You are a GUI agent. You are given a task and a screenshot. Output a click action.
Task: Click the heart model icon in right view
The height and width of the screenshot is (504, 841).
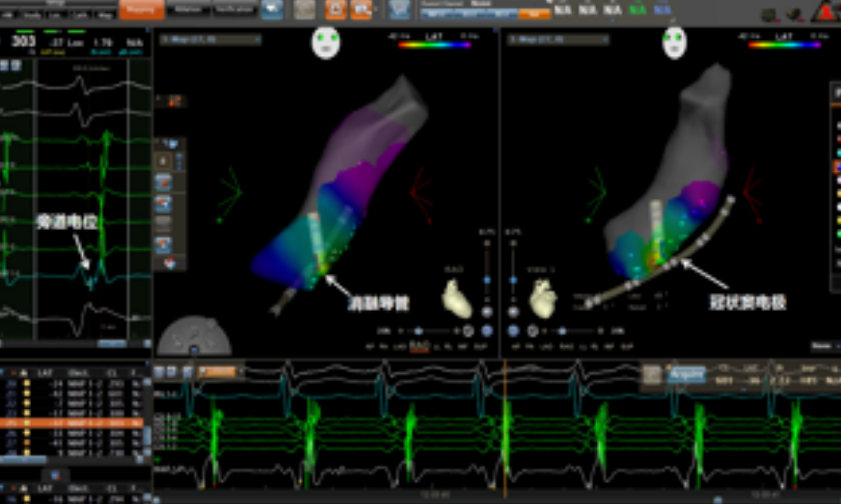pyautogui.click(x=543, y=299)
